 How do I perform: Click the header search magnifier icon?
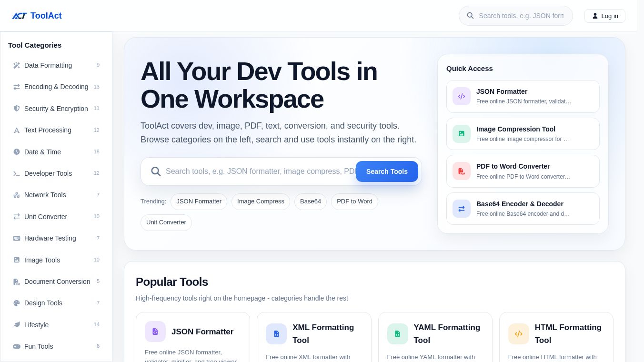[x=470, y=16]
